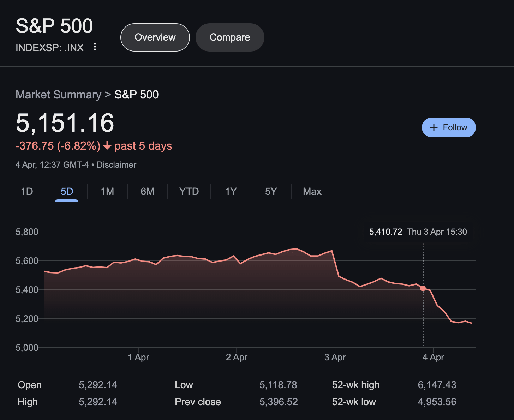Click the 52-wk high value 6,147.43

pyautogui.click(x=437, y=385)
